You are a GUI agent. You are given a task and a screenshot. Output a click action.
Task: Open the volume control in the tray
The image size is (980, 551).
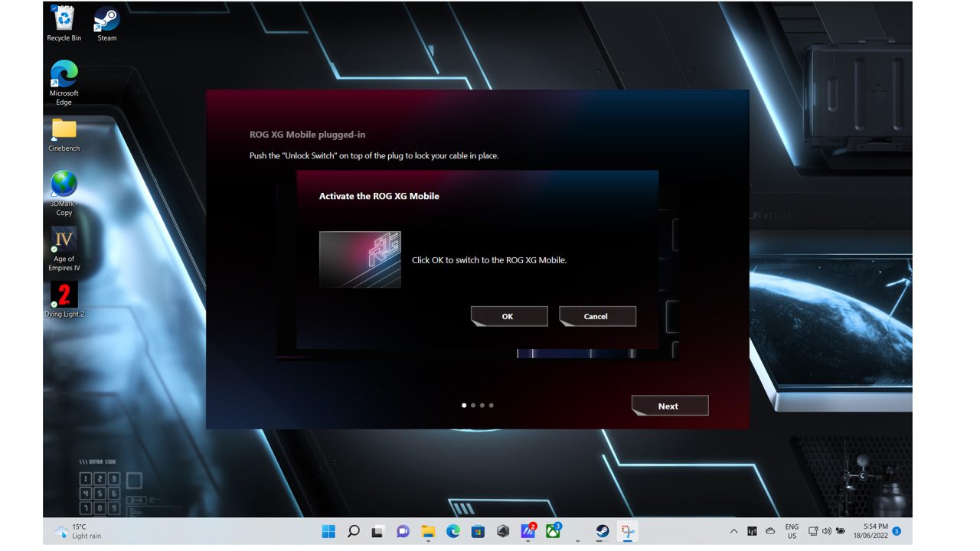coord(827,531)
